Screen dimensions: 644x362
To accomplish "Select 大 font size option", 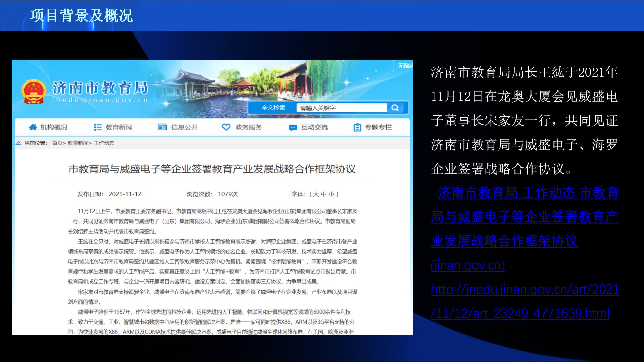I will [x=316, y=194].
